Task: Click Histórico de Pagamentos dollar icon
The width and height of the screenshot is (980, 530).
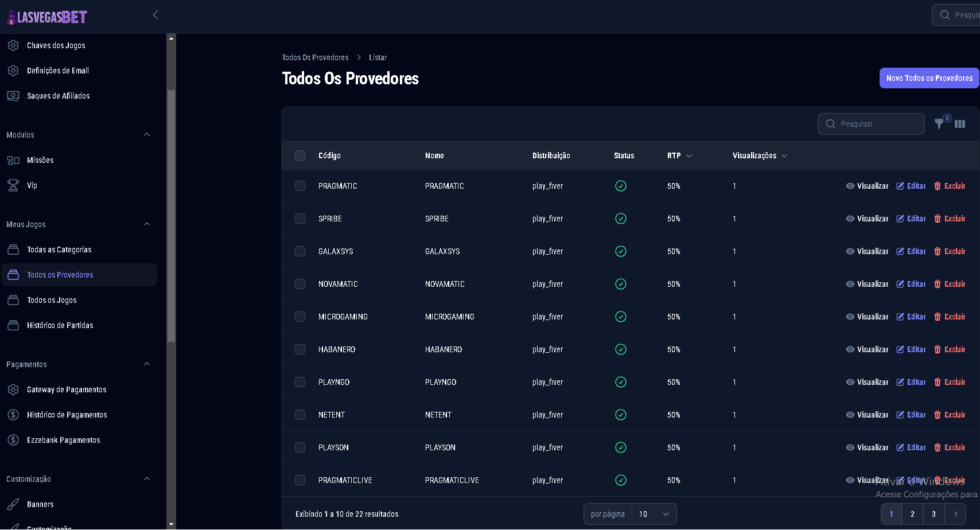Action: (13, 415)
